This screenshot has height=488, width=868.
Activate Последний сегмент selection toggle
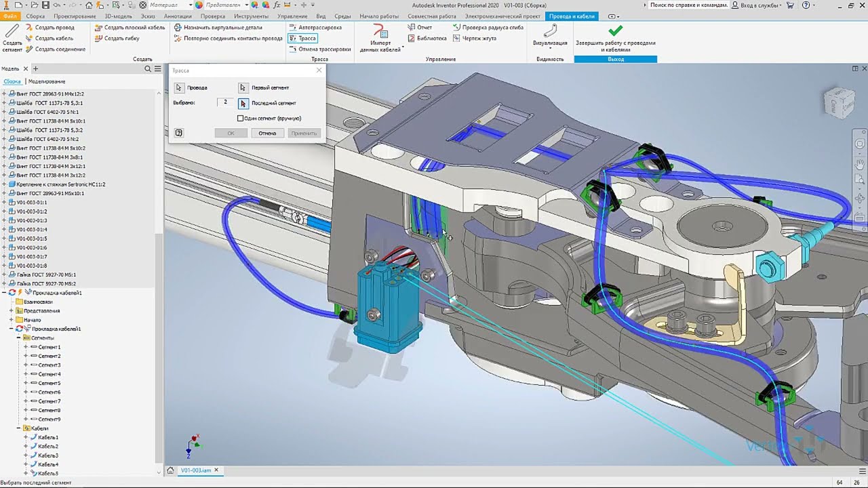click(243, 103)
